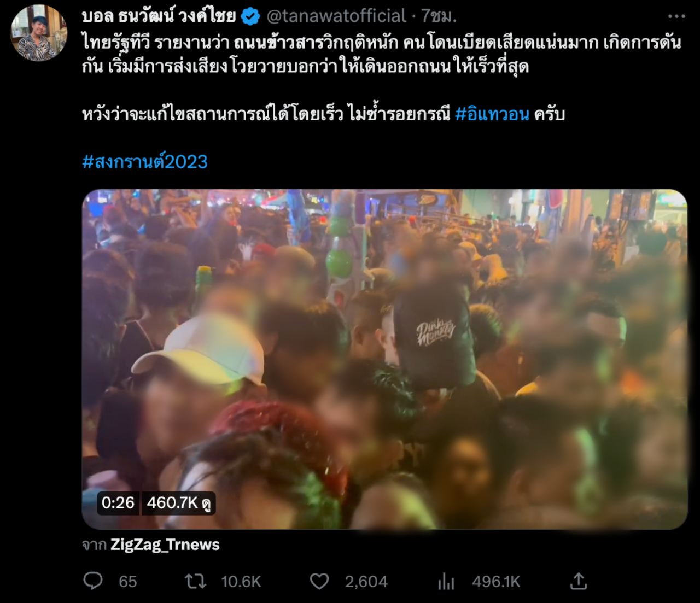700x603 pixels.
Task: Click the 460.7K views badge on video
Action: (x=179, y=503)
